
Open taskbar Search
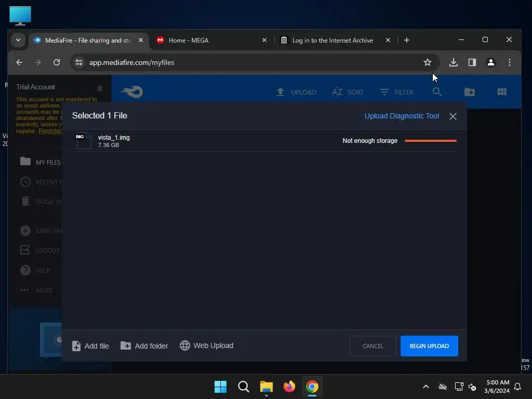243,387
